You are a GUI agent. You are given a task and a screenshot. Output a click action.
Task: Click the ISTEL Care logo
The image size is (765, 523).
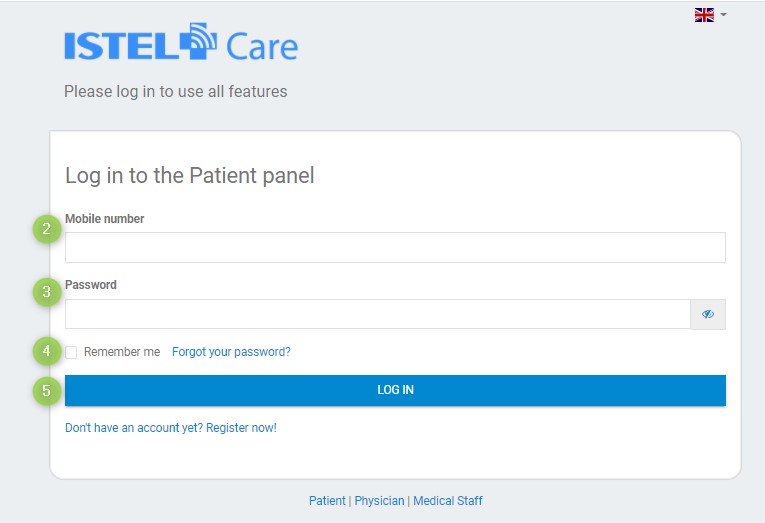[x=181, y=44]
